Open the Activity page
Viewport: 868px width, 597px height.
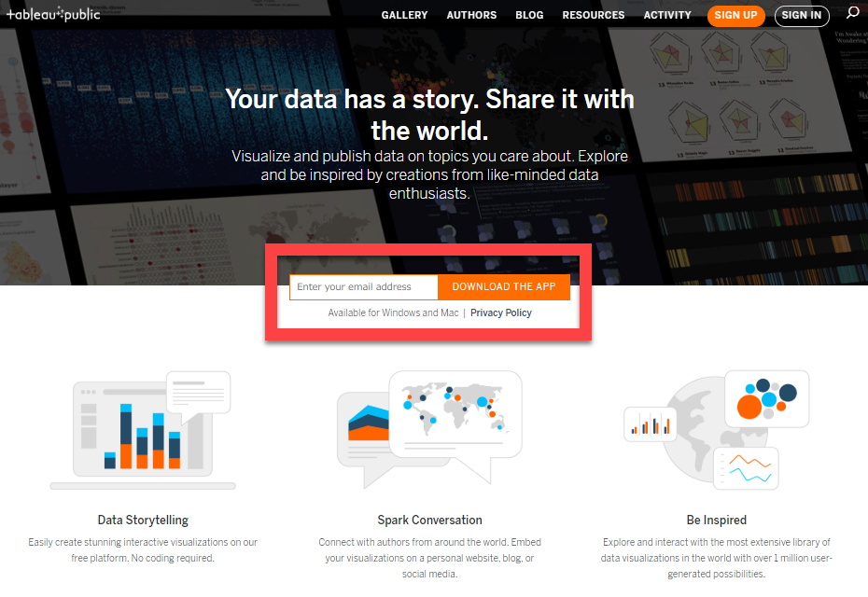667,15
